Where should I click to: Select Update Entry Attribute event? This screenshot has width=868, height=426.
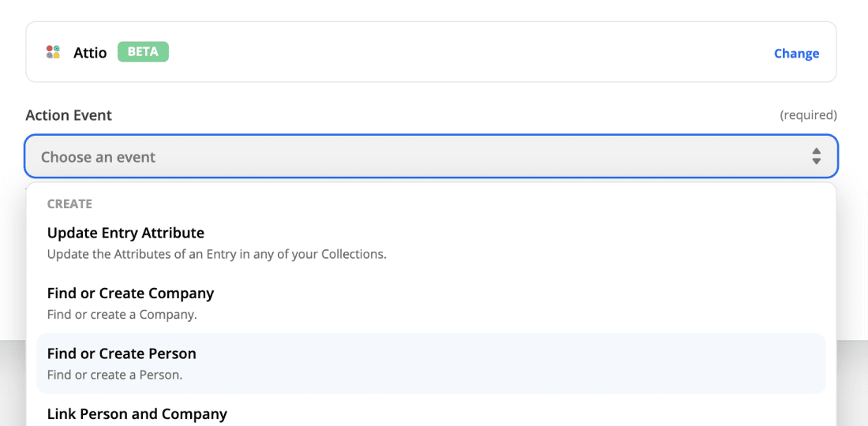125,233
